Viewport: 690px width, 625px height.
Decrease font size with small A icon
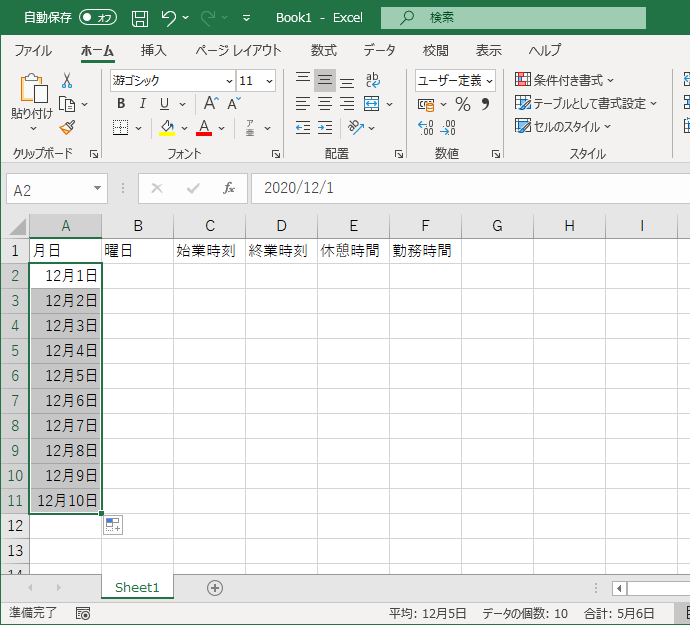pyautogui.click(x=234, y=104)
